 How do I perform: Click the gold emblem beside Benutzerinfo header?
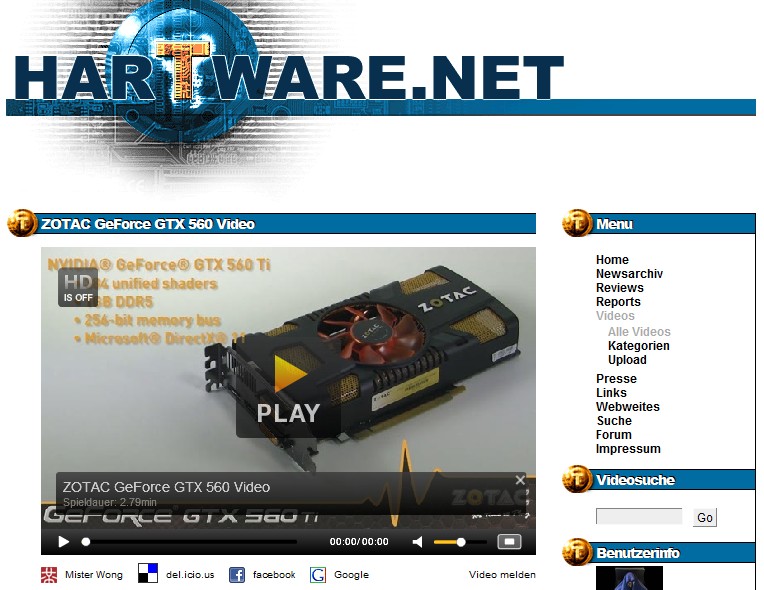tap(577, 552)
